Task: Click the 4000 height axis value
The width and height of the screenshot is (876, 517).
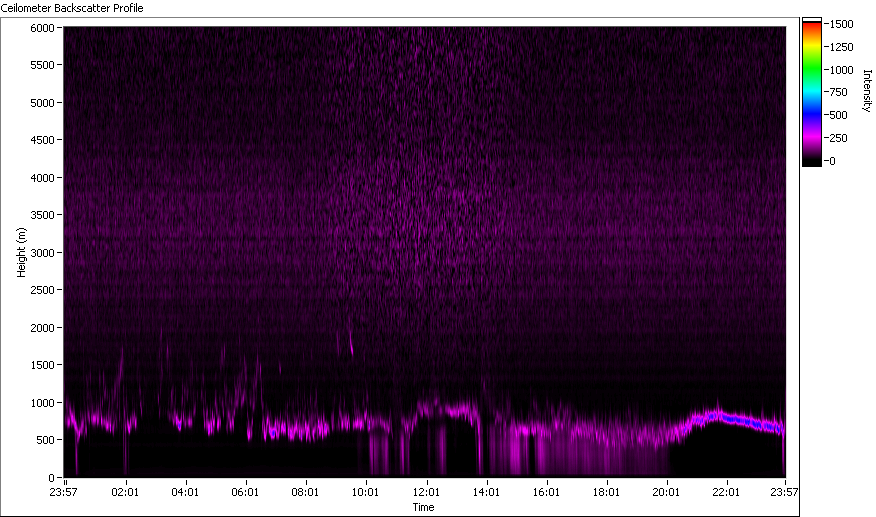Action: tap(42, 178)
